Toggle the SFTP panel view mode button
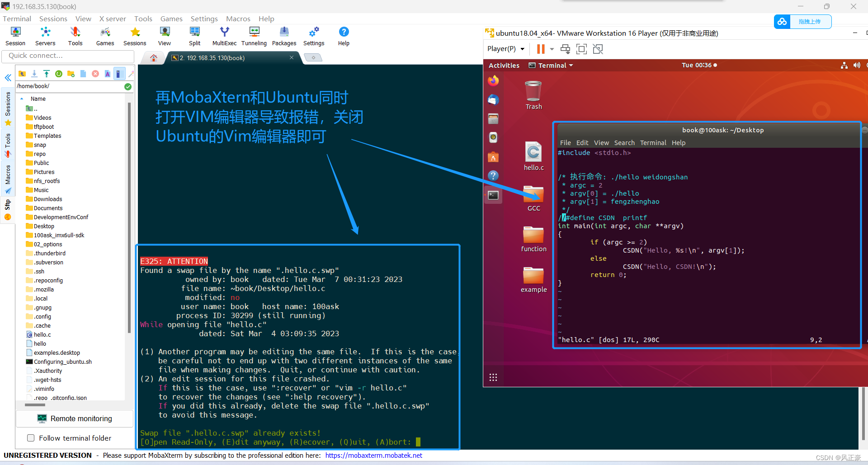868x465 pixels. click(x=119, y=74)
